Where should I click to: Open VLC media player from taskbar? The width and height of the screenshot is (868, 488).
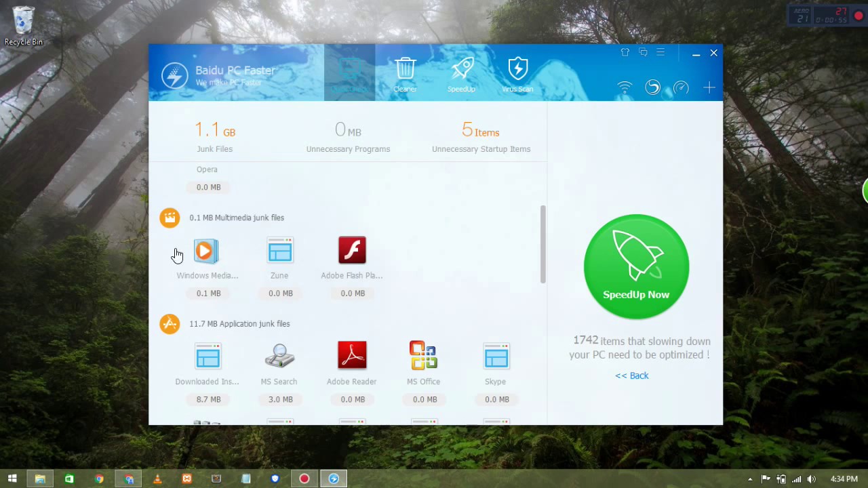tap(157, 479)
